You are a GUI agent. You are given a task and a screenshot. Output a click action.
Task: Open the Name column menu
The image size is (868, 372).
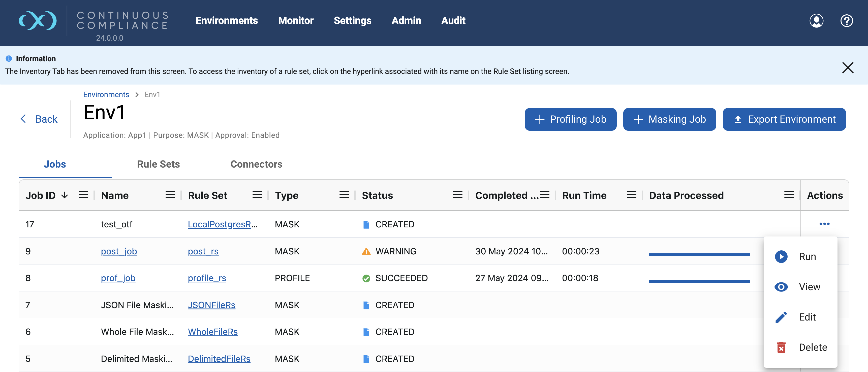pos(170,195)
